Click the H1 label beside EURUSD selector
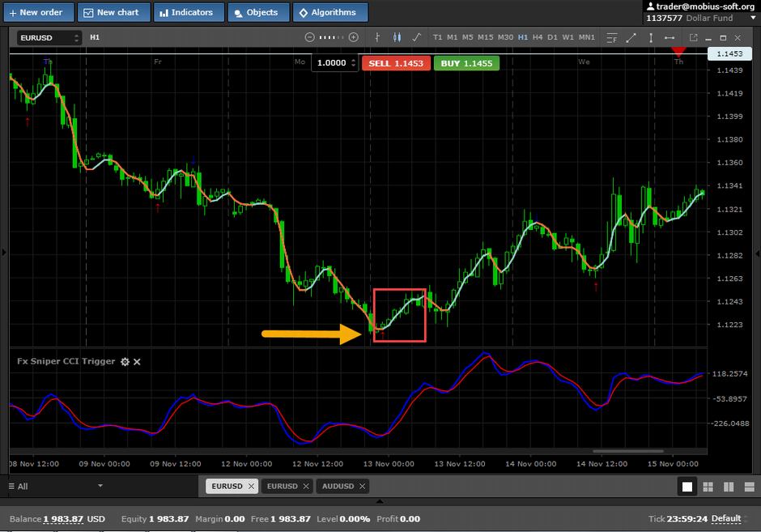Screen dimensions: 761x532 [x=95, y=37]
